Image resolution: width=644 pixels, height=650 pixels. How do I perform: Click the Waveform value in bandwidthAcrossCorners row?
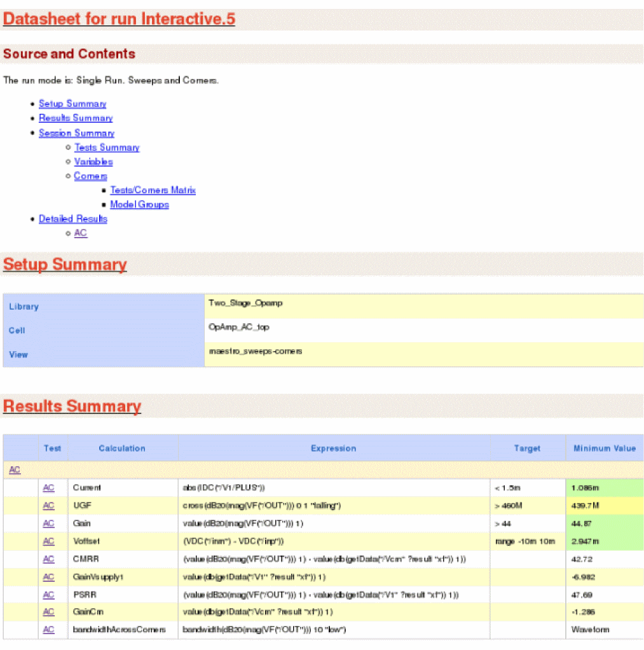[x=590, y=630]
